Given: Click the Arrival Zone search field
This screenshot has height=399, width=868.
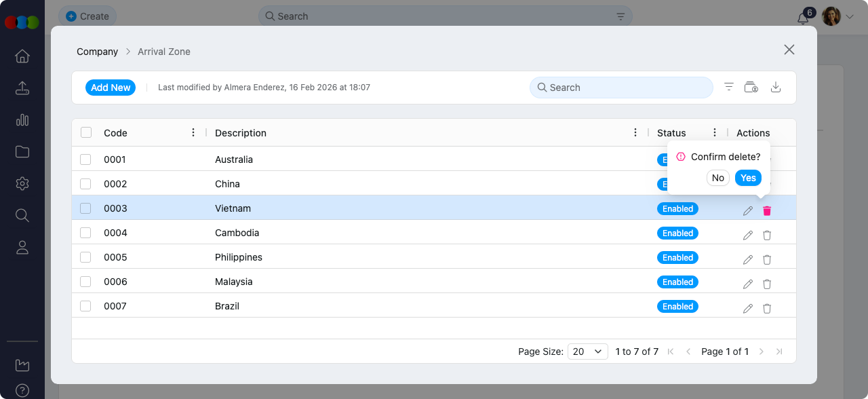Looking at the screenshot, I should tap(621, 88).
